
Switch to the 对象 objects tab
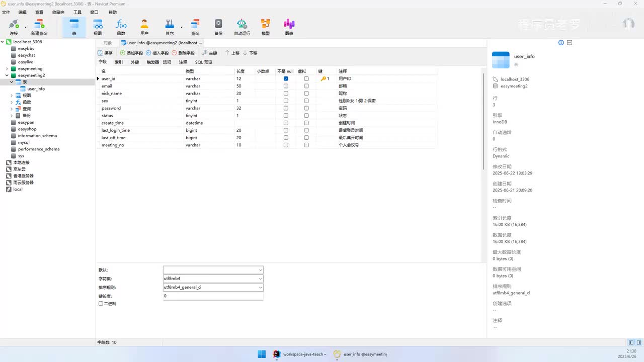(108, 43)
